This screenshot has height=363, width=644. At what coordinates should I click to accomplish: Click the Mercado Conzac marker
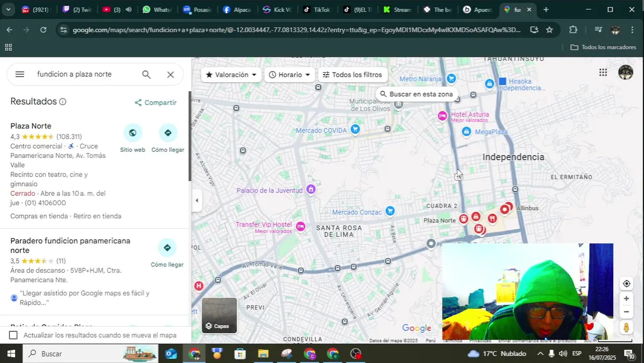(390, 211)
